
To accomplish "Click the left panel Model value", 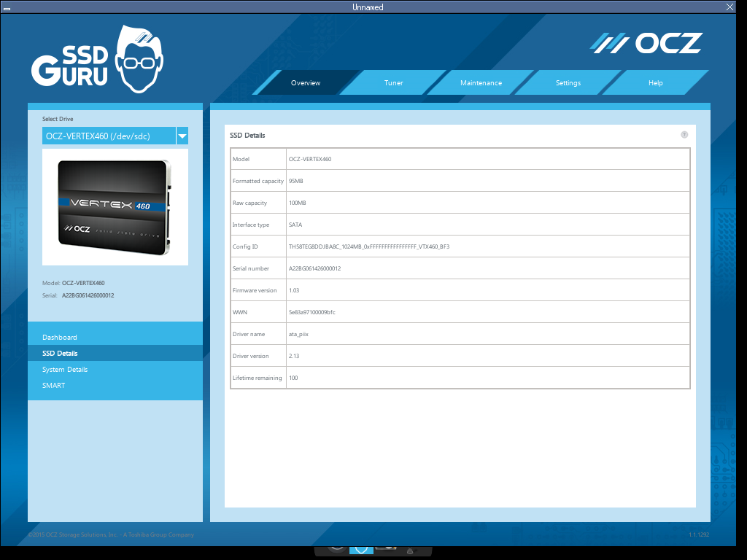I will tap(83, 283).
